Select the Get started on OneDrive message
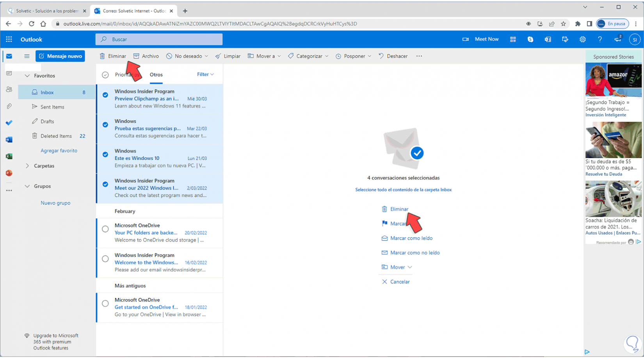The width and height of the screenshot is (644, 358). 105,304
